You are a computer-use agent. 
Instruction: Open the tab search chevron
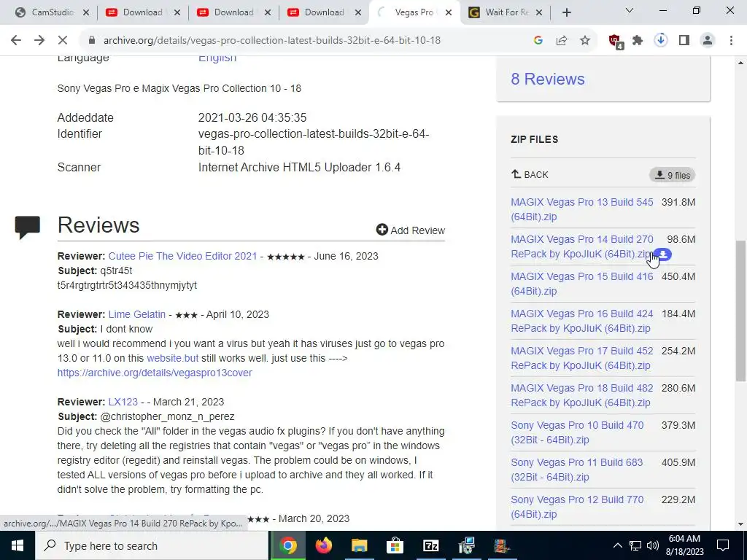pos(630,10)
